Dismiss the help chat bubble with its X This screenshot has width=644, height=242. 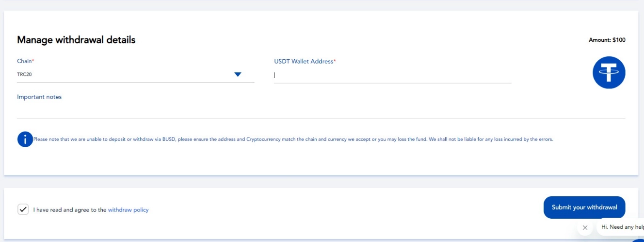point(585,227)
